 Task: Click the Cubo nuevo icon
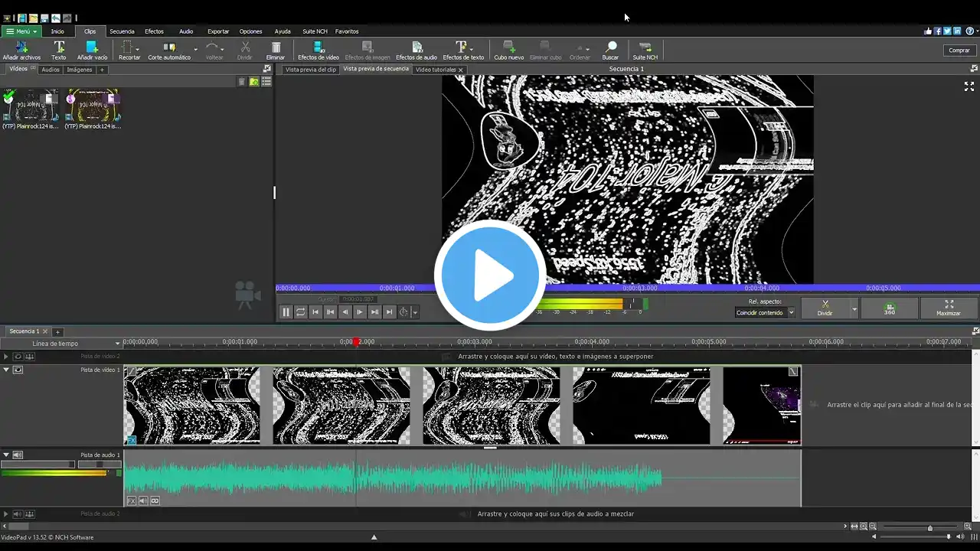508,50
